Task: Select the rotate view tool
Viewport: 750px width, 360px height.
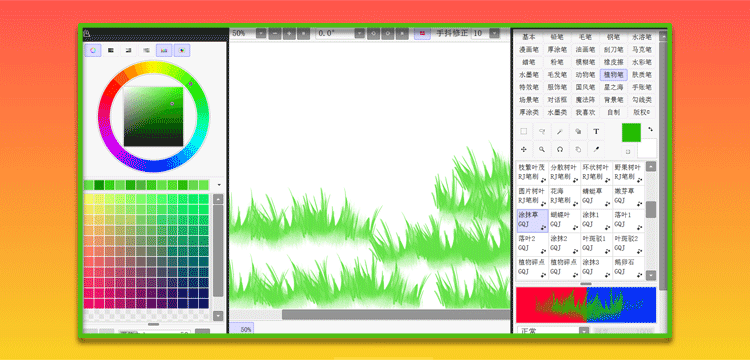Action: click(x=560, y=149)
